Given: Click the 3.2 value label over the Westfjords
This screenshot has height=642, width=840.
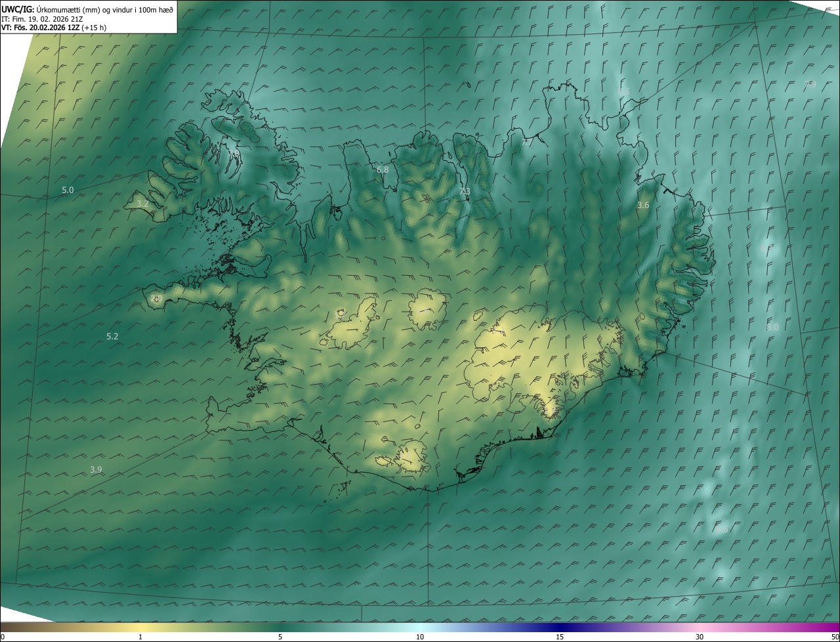Looking at the screenshot, I should coord(142,204).
